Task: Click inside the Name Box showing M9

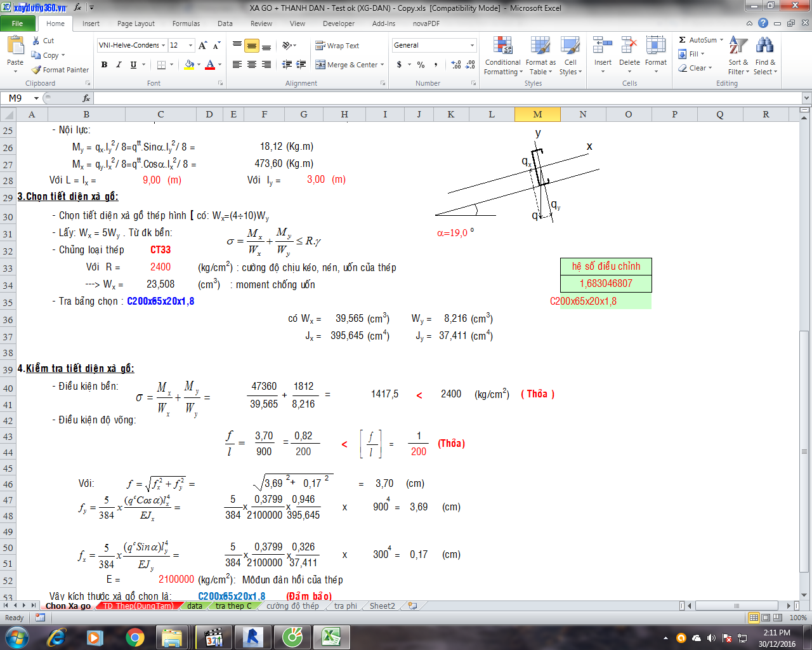Action: click(19, 98)
